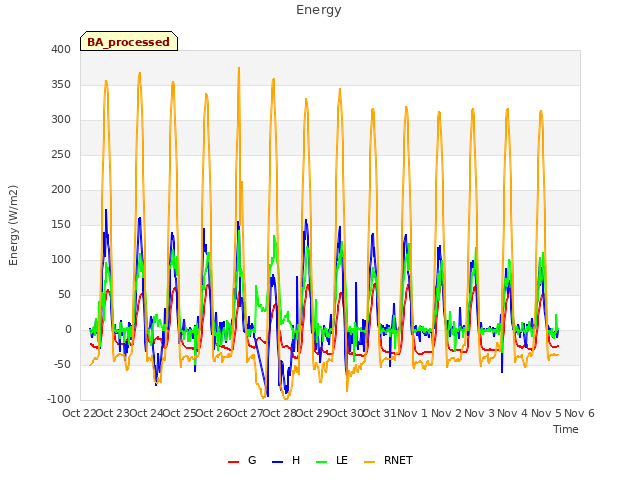Image resolution: width=640 pixels, height=480 pixels.
Task: Click the 50 y-axis tick value
Action: (x=64, y=294)
